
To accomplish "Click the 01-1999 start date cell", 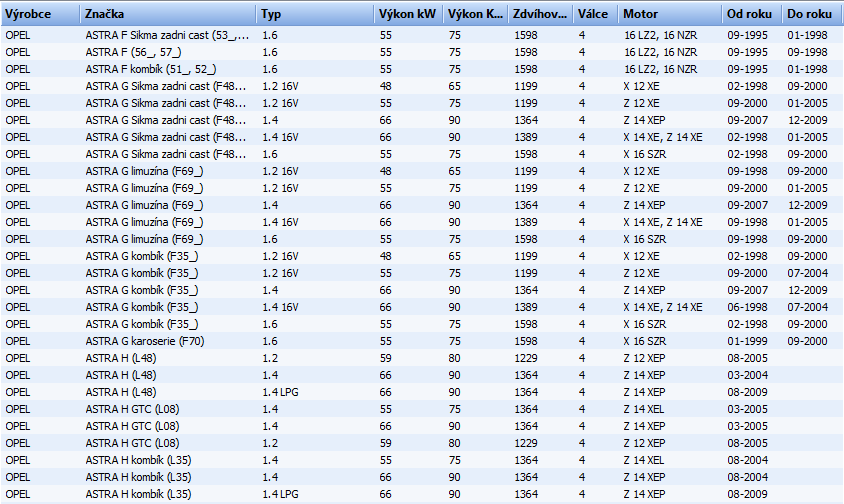I will tap(748, 341).
